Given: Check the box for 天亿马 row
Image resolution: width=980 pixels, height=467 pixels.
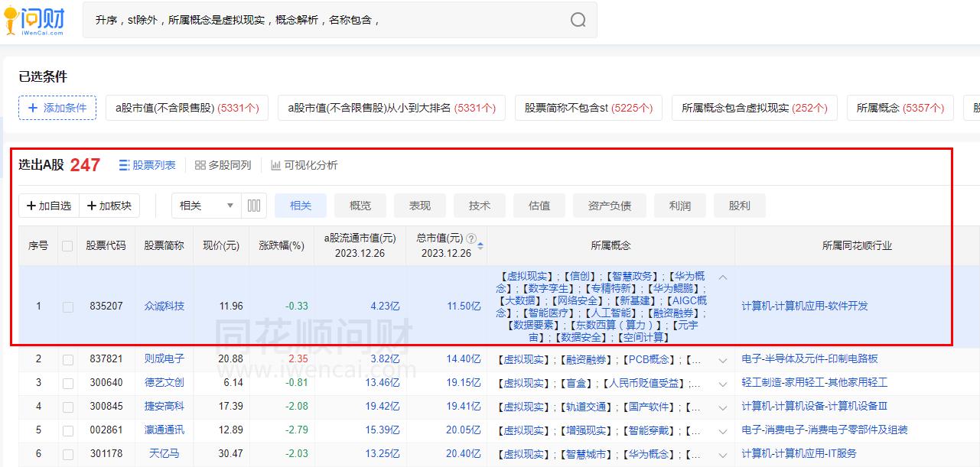Looking at the screenshot, I should [x=67, y=454].
